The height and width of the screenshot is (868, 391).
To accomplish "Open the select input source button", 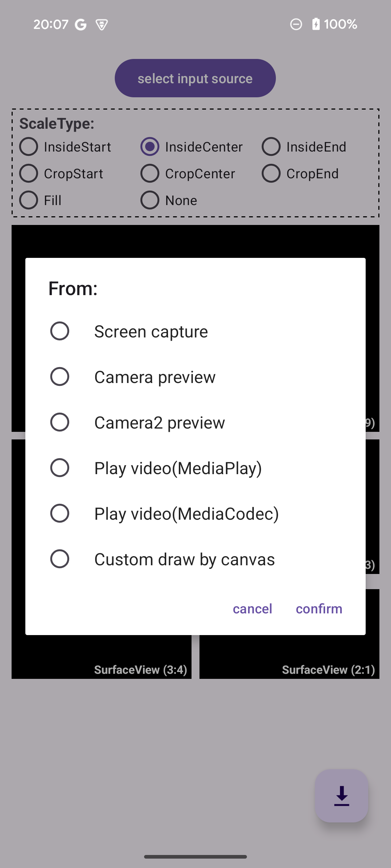I will (x=195, y=78).
